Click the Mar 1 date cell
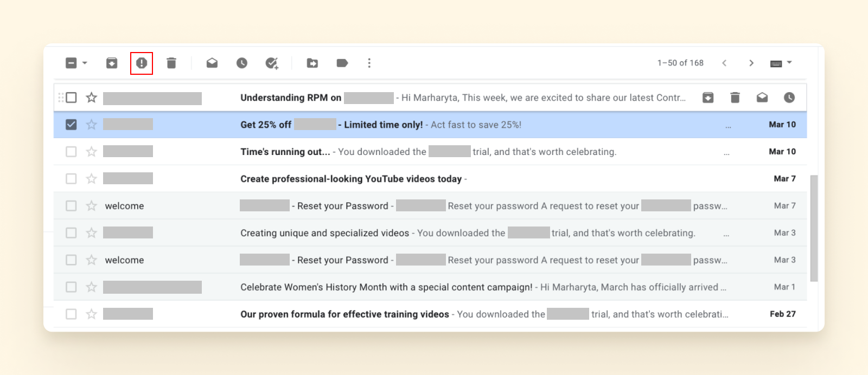Image resolution: width=868 pixels, height=375 pixels. 784,287
